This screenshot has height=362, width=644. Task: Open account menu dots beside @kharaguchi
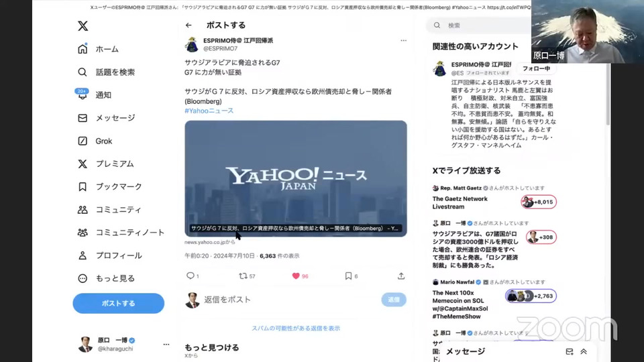click(x=166, y=345)
